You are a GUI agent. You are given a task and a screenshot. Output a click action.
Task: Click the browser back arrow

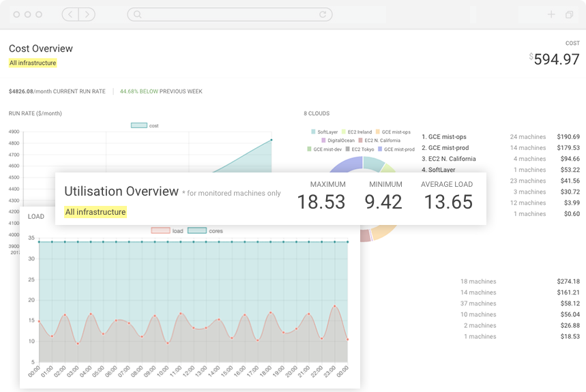pyautogui.click(x=71, y=14)
